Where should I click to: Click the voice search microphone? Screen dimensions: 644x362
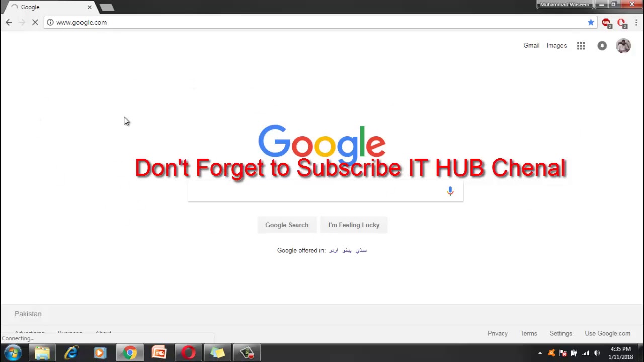point(450,191)
